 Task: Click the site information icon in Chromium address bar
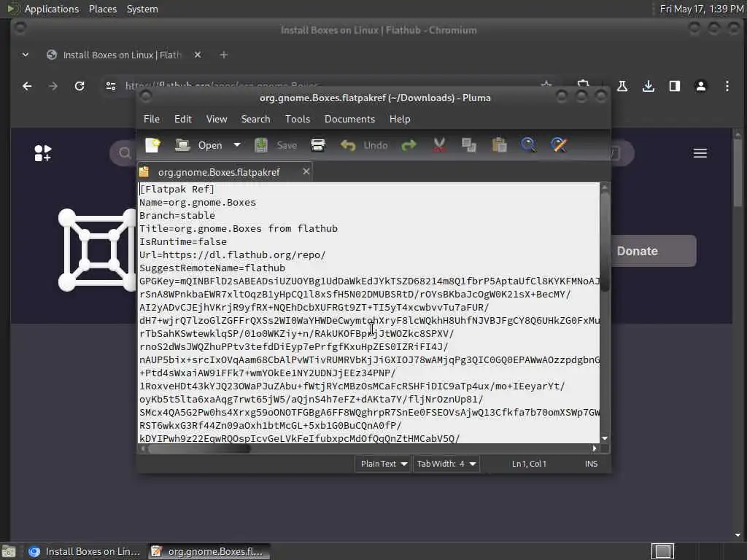click(x=111, y=86)
